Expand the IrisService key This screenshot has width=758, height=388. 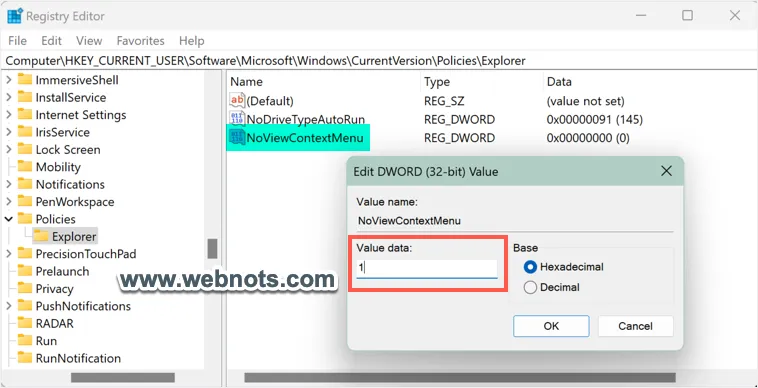(x=9, y=132)
